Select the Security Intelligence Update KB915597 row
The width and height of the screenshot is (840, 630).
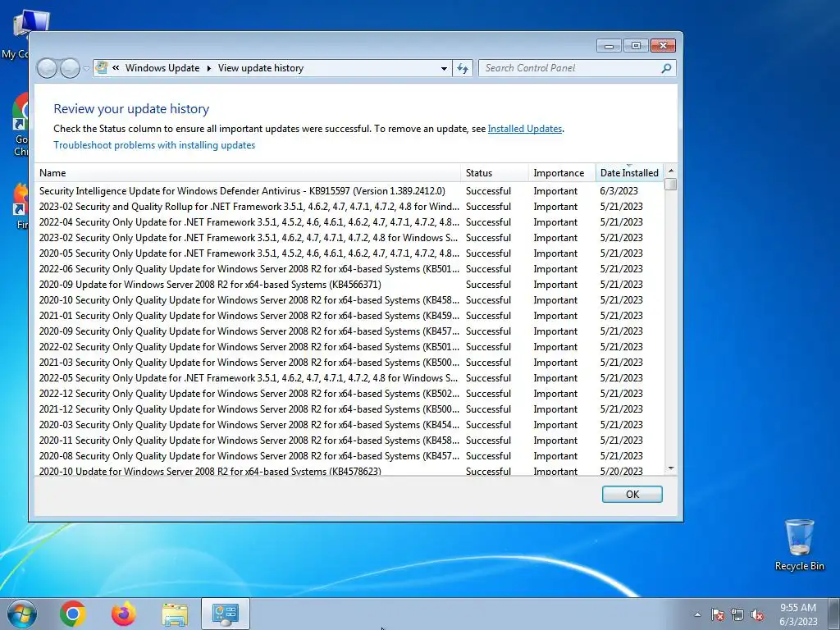point(349,191)
